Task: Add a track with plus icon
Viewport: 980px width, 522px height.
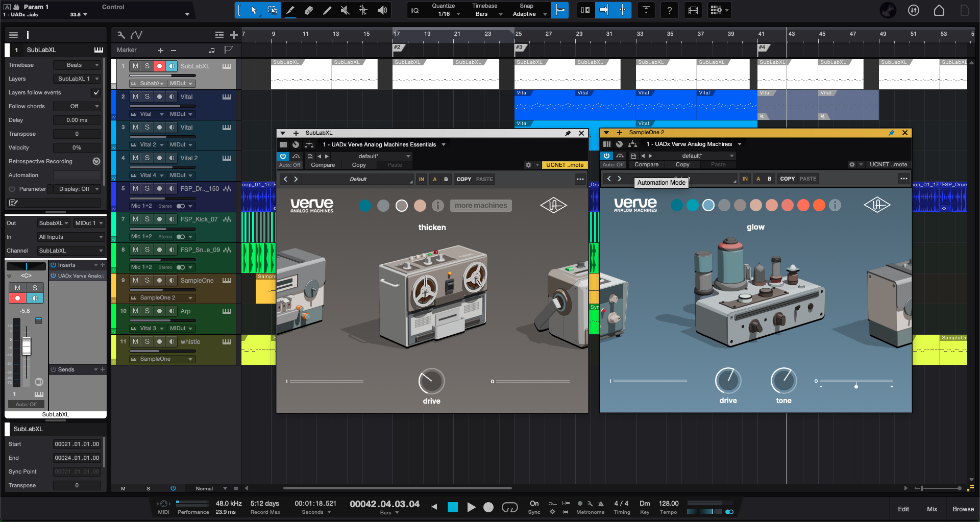Action: pos(234,35)
